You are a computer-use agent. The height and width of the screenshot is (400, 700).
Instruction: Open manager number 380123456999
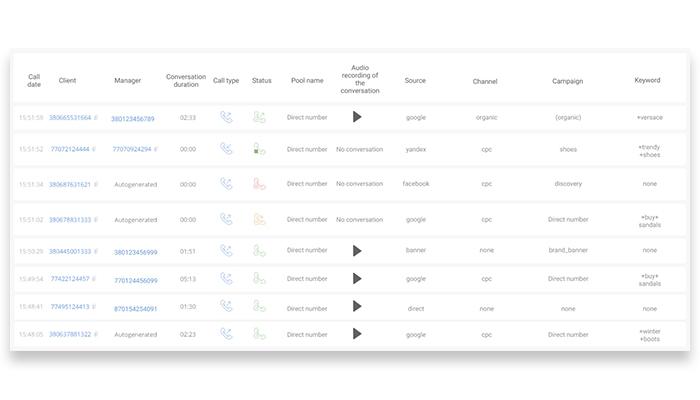point(136,252)
